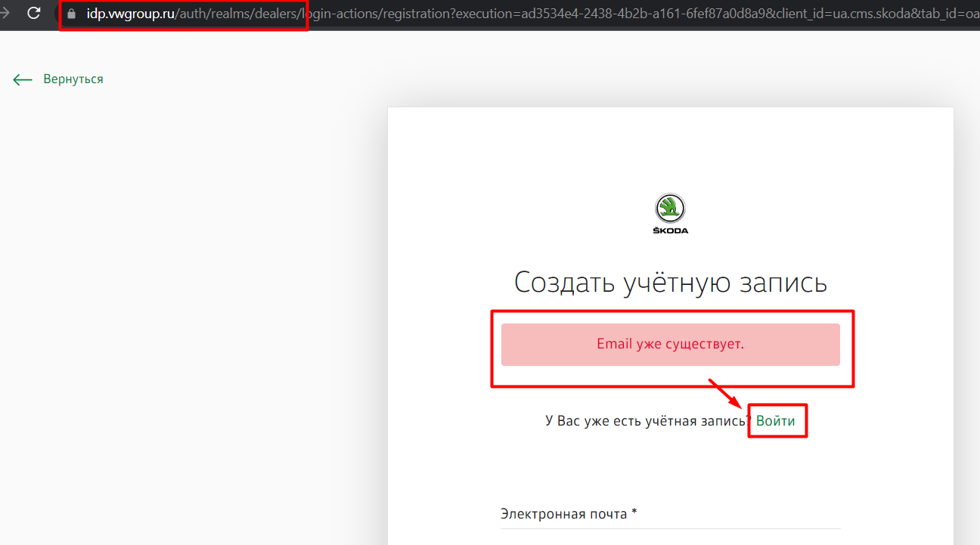Click the padlock site security icon

pos(73,14)
